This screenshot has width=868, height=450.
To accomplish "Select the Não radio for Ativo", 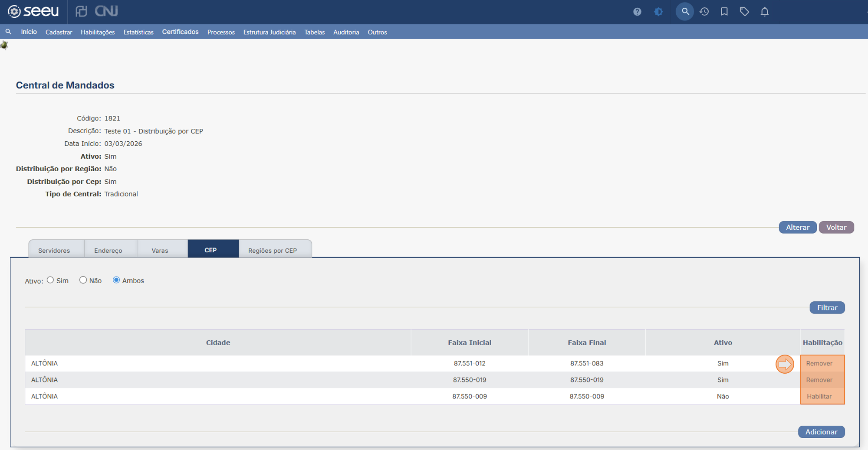I will (83, 280).
